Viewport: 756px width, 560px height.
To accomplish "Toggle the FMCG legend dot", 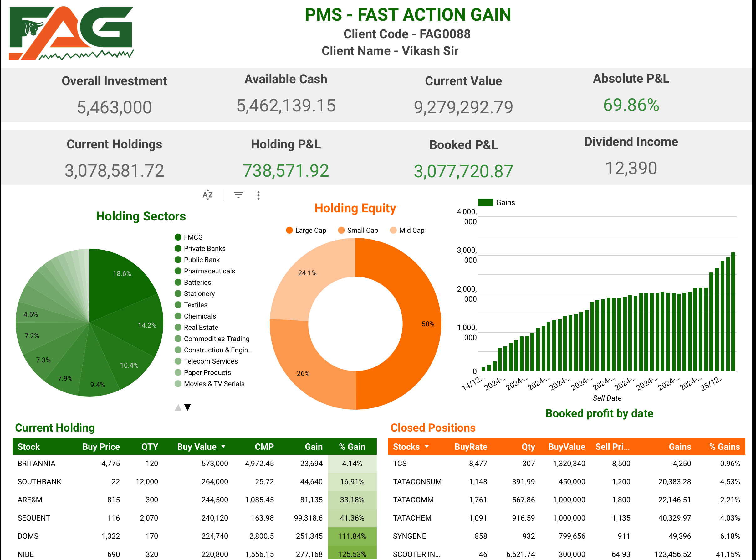I will 178,237.
